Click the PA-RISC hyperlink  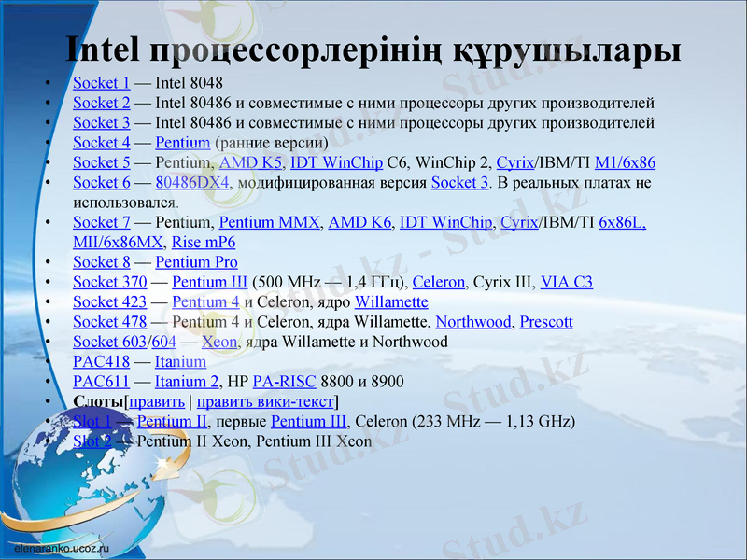(x=286, y=382)
